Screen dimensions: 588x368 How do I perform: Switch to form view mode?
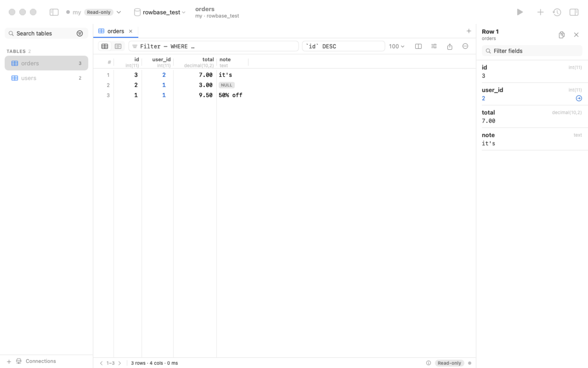(118, 46)
